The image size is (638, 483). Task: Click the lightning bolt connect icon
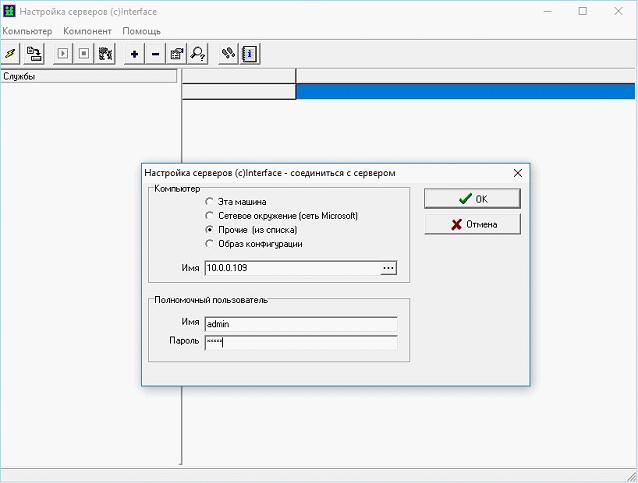click(10, 54)
